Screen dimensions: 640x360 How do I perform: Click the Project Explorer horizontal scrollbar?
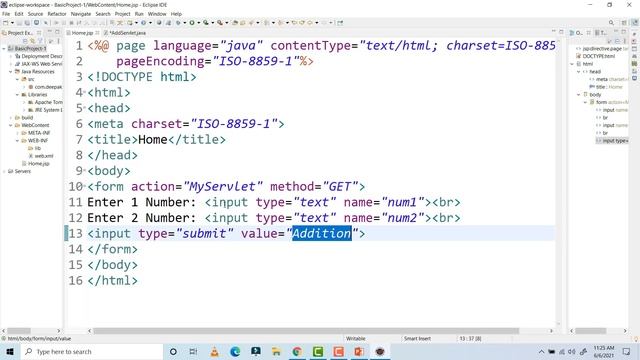(19, 331)
